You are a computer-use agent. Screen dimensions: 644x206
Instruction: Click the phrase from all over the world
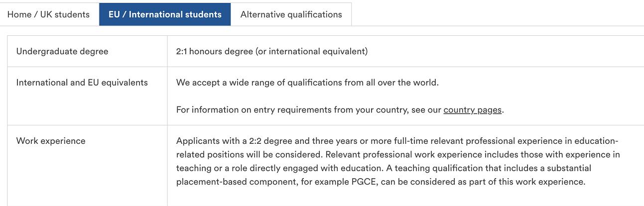tap(391, 83)
